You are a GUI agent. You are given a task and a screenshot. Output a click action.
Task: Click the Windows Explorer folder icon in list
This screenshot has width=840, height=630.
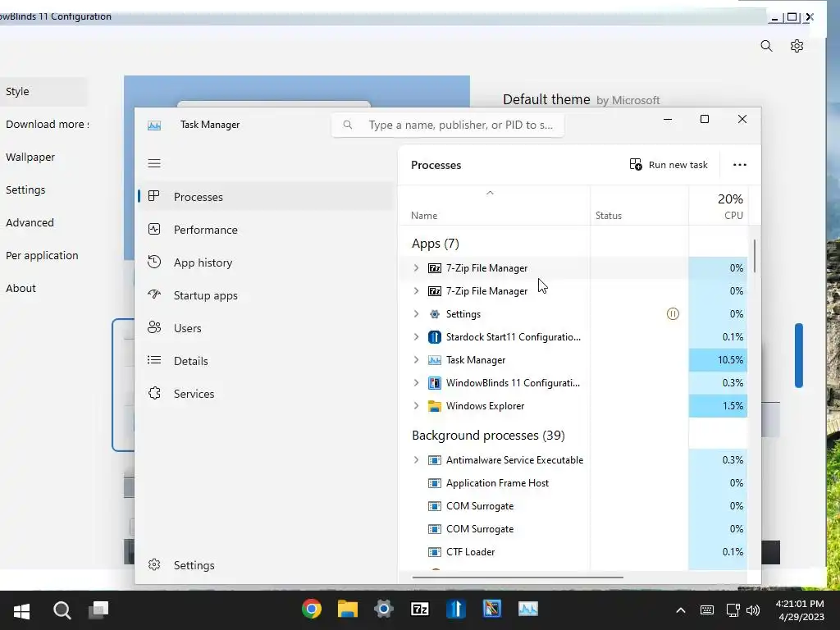(x=435, y=406)
